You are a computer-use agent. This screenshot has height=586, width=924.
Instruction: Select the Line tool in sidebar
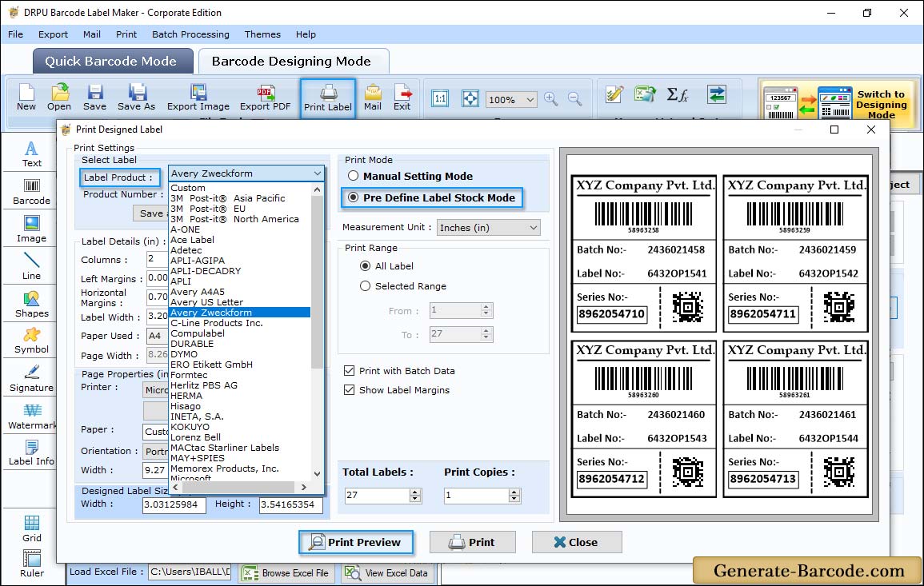tap(31, 267)
